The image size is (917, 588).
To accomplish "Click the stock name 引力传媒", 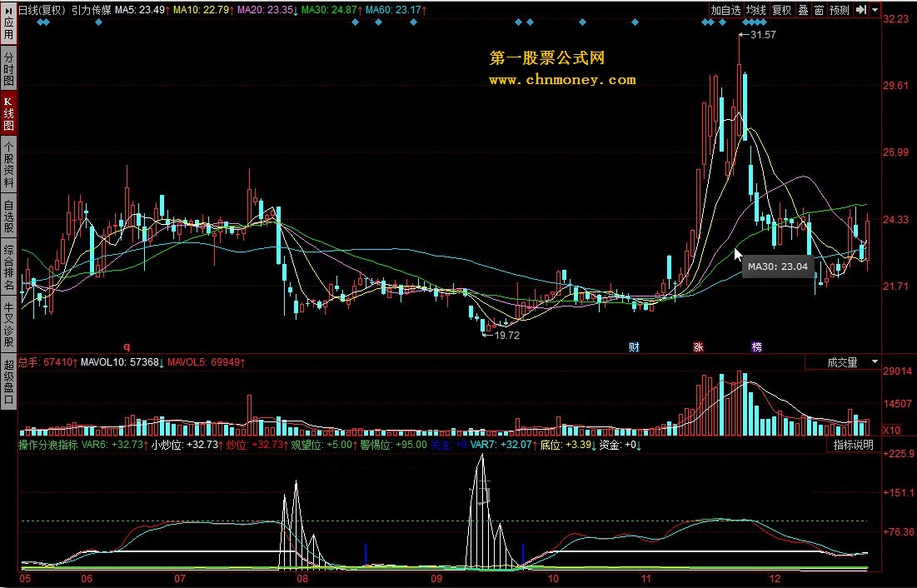I will (x=92, y=10).
